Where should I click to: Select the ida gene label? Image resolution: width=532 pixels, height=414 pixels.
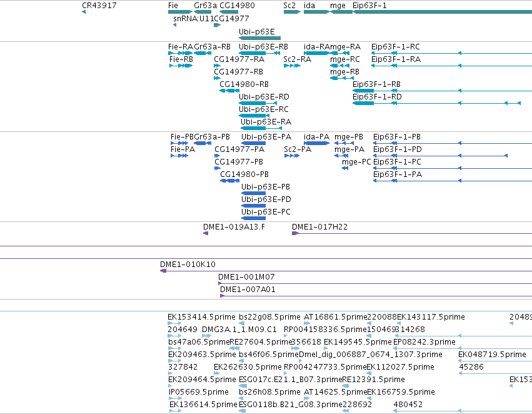click(x=309, y=6)
